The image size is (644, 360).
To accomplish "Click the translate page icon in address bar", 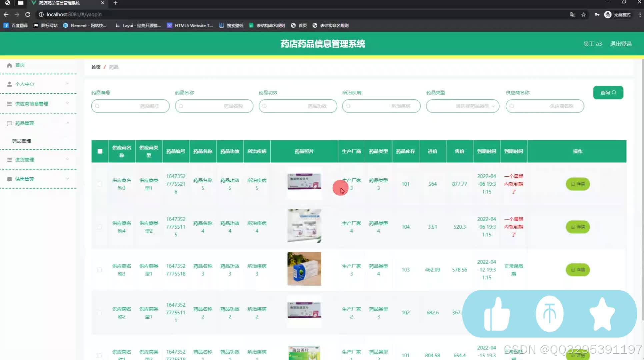I will 572,15.
